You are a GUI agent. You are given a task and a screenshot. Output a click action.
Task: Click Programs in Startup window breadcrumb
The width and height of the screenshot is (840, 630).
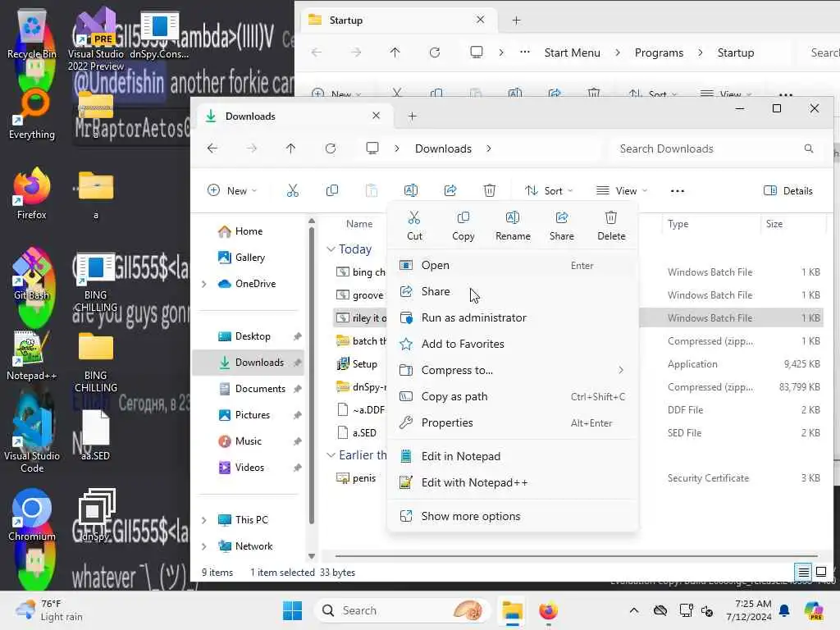[x=659, y=52]
